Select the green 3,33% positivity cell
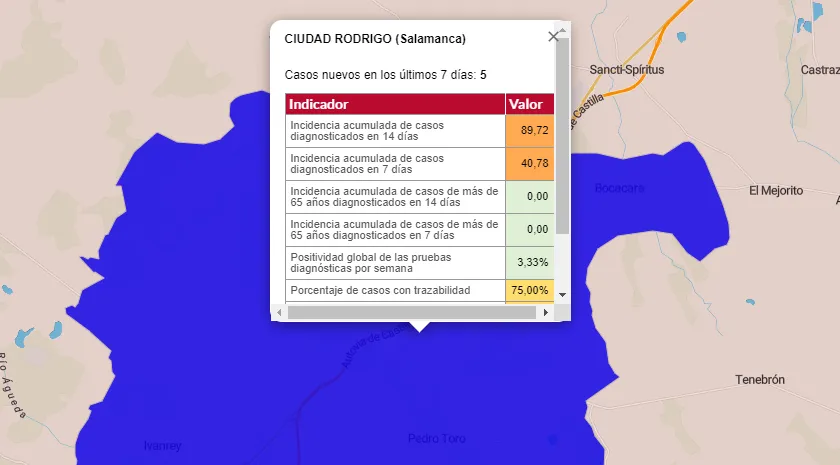 click(x=529, y=262)
